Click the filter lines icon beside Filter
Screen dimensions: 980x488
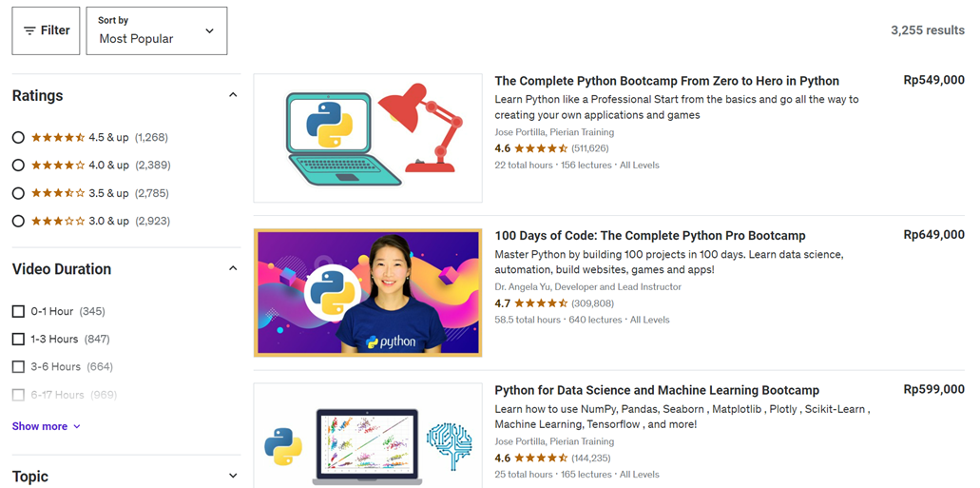29,31
